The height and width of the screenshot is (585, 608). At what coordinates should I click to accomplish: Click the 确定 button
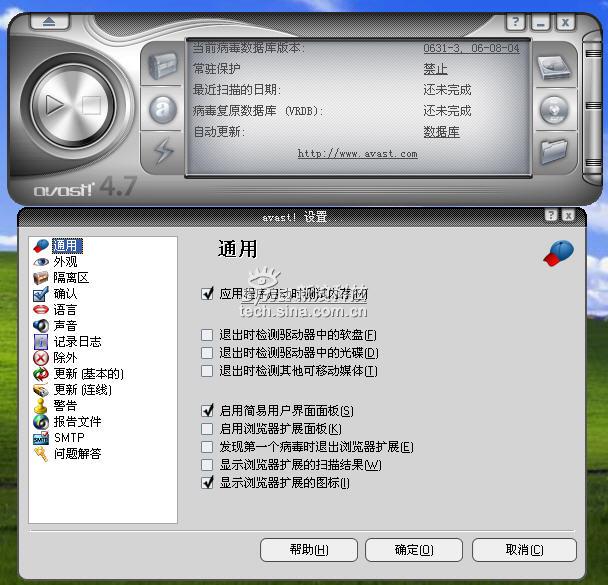[414, 550]
